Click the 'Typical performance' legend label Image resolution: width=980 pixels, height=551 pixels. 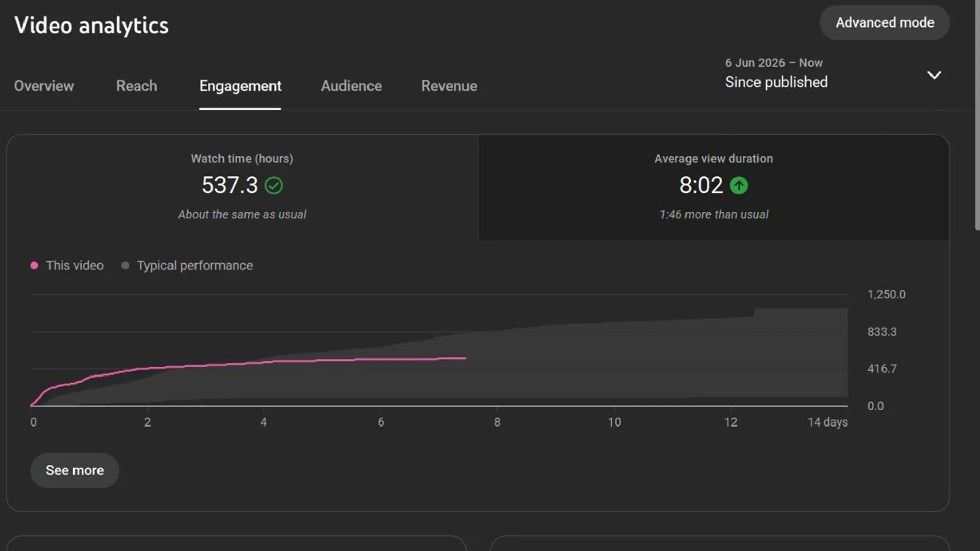194,266
